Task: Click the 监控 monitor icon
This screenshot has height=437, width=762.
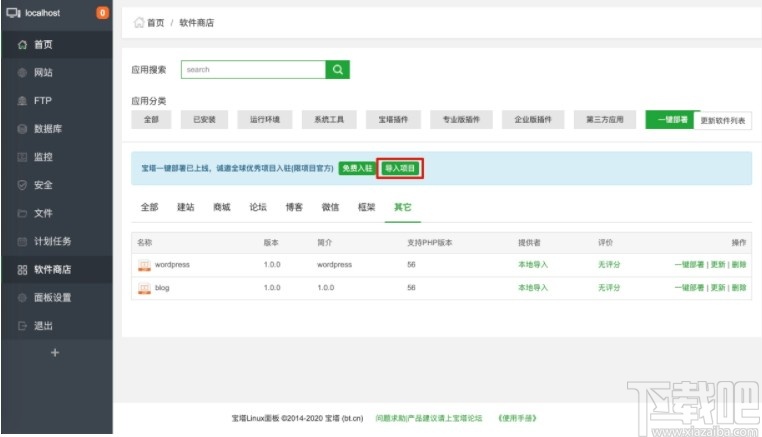Action: (x=22, y=157)
